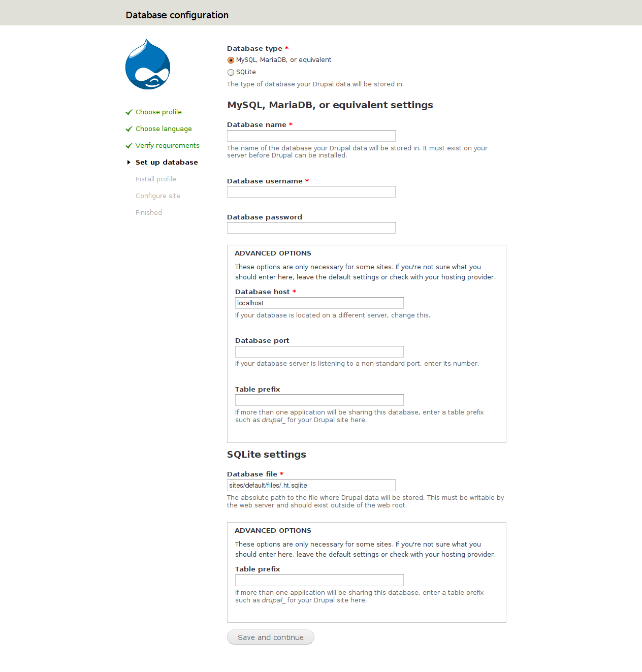642x672 pixels.
Task: Click the Database host field containing localhost
Action: point(319,303)
